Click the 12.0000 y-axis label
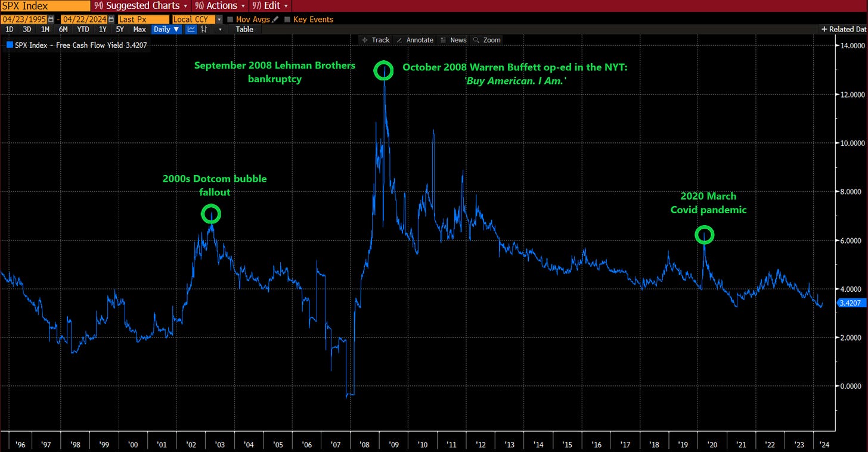 pos(852,95)
